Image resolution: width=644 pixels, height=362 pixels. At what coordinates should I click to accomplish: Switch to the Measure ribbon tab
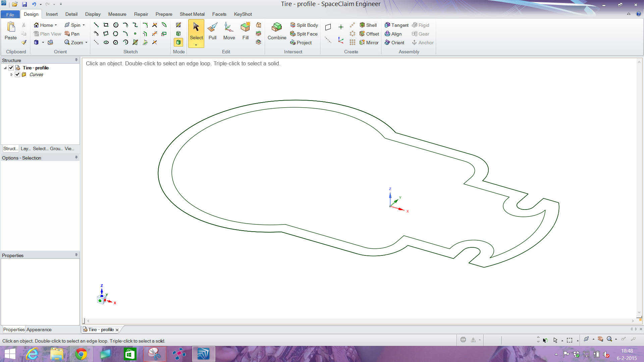[117, 14]
